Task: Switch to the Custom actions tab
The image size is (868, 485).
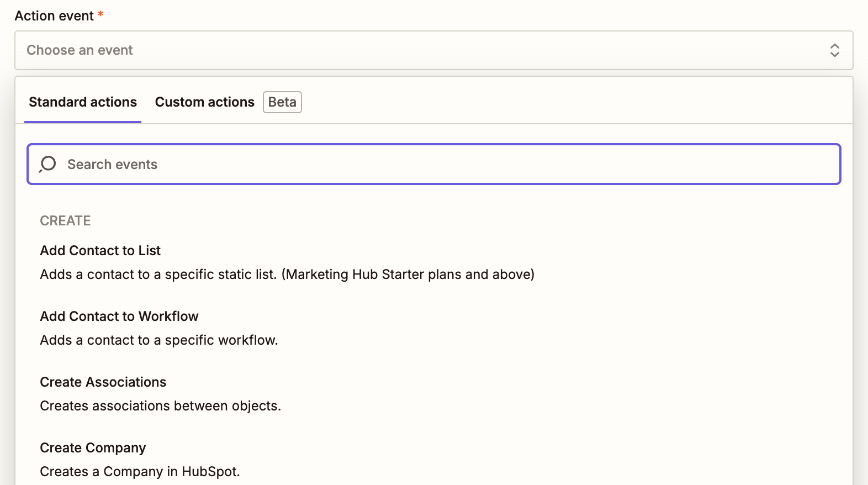Action: point(204,102)
